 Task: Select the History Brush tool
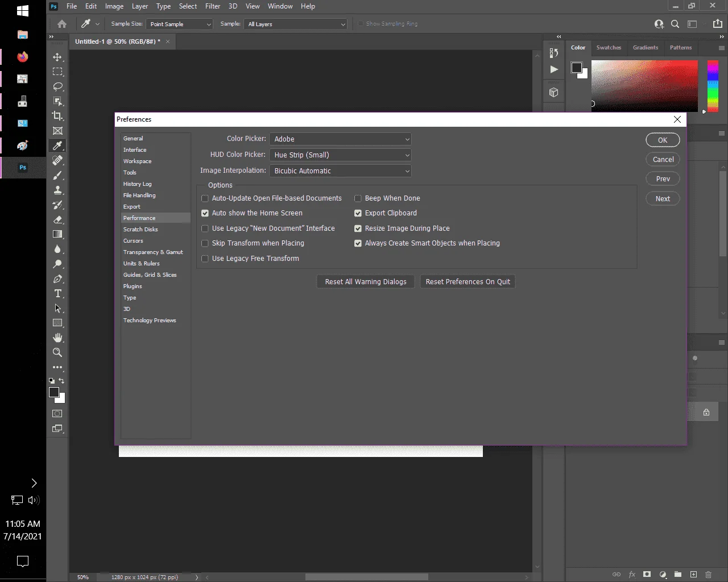point(57,205)
